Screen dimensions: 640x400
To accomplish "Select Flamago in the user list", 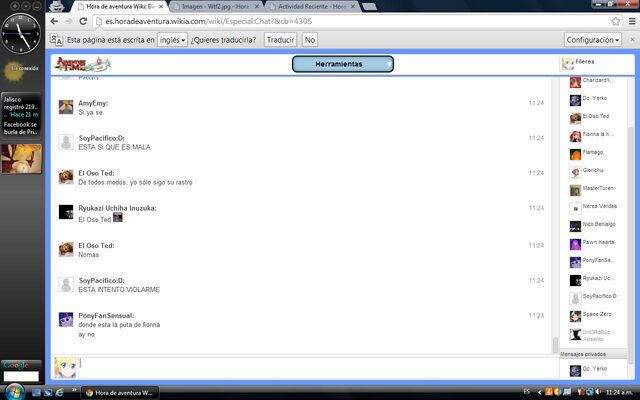I will click(593, 153).
